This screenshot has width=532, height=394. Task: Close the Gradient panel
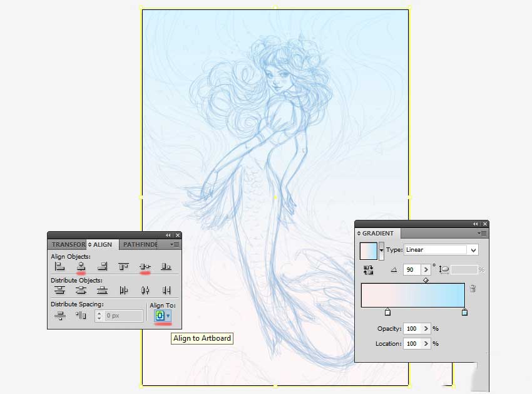coord(485,224)
